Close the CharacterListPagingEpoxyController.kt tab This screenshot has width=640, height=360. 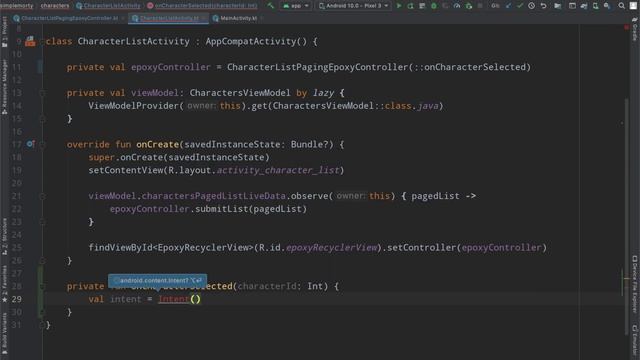[123, 18]
